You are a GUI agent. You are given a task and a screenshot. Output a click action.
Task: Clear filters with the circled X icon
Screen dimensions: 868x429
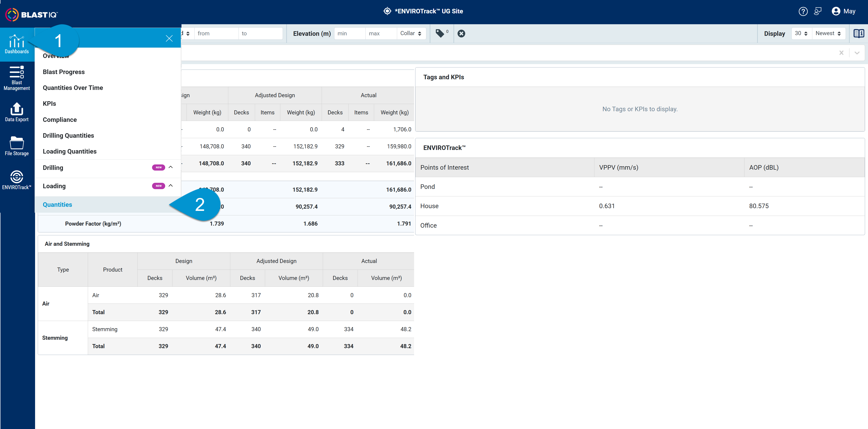pyautogui.click(x=461, y=33)
